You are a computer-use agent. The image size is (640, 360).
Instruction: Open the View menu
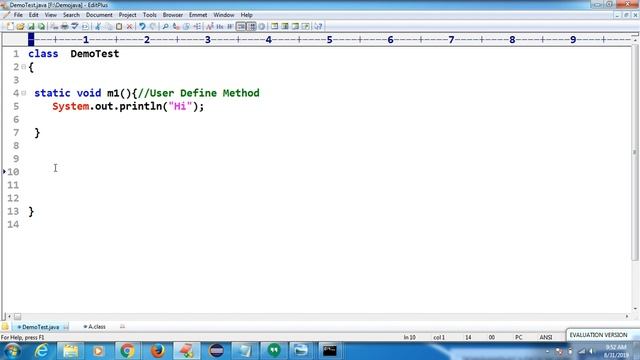pyautogui.click(x=51, y=15)
